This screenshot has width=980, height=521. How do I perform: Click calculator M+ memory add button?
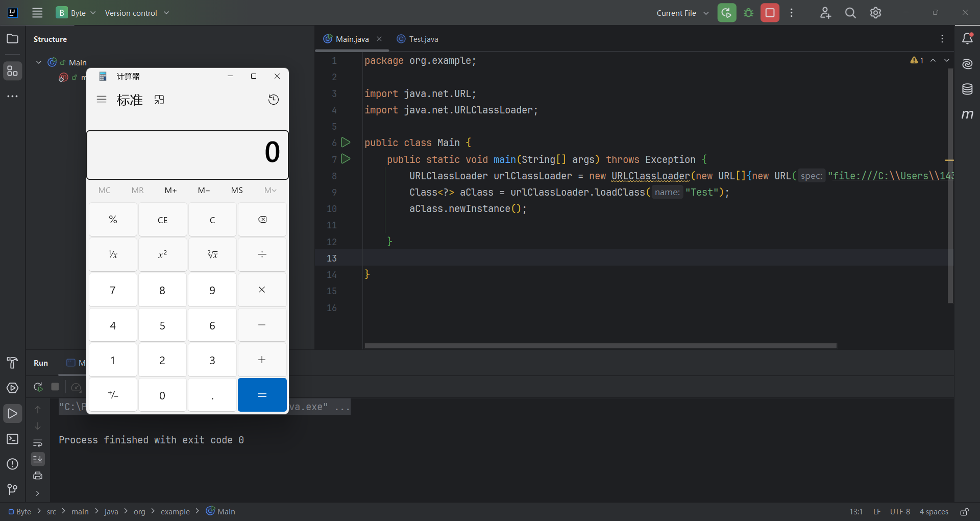pyautogui.click(x=171, y=190)
